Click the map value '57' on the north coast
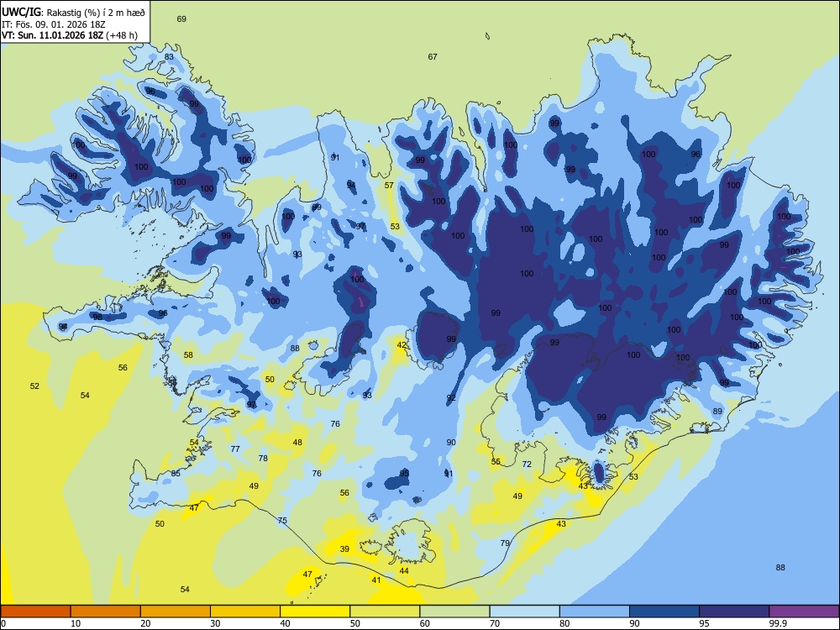840x630 pixels. (390, 185)
